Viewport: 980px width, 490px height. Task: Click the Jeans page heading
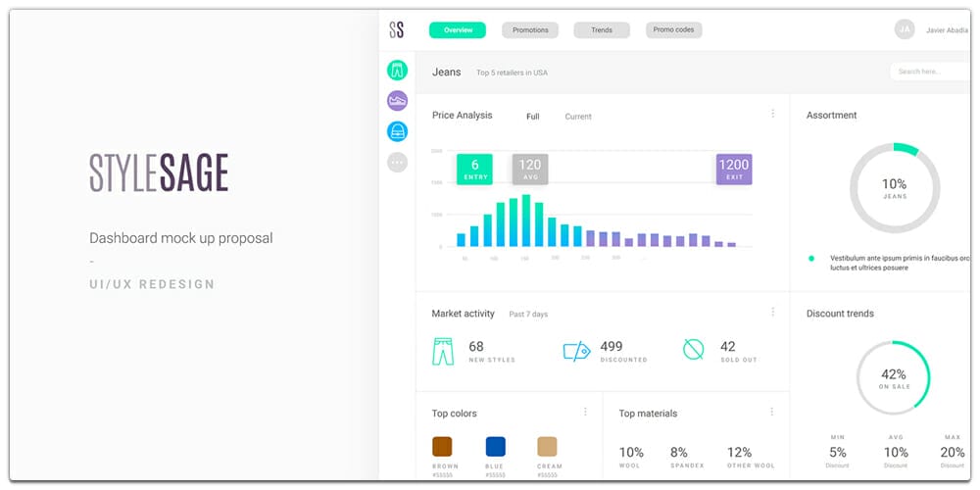coord(446,72)
